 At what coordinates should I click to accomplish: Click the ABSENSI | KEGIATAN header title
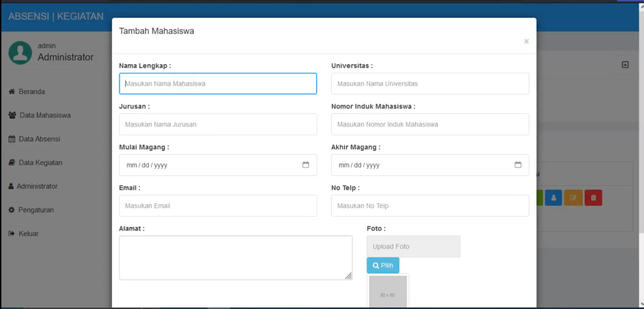[56, 16]
